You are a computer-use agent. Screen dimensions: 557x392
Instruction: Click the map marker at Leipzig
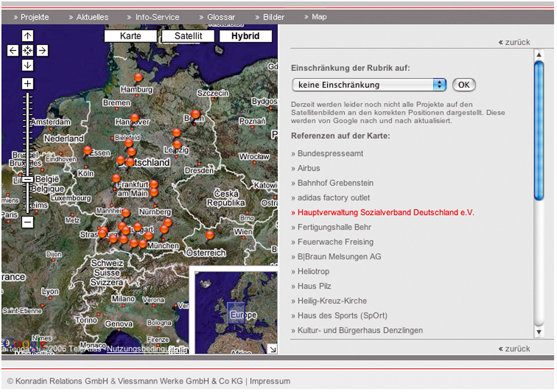coord(177,144)
